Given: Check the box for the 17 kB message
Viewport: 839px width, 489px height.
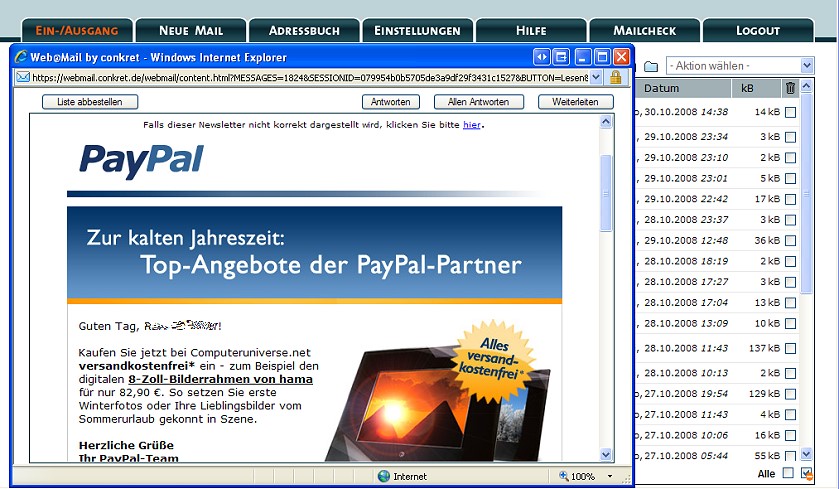Looking at the screenshot, I should tap(790, 199).
